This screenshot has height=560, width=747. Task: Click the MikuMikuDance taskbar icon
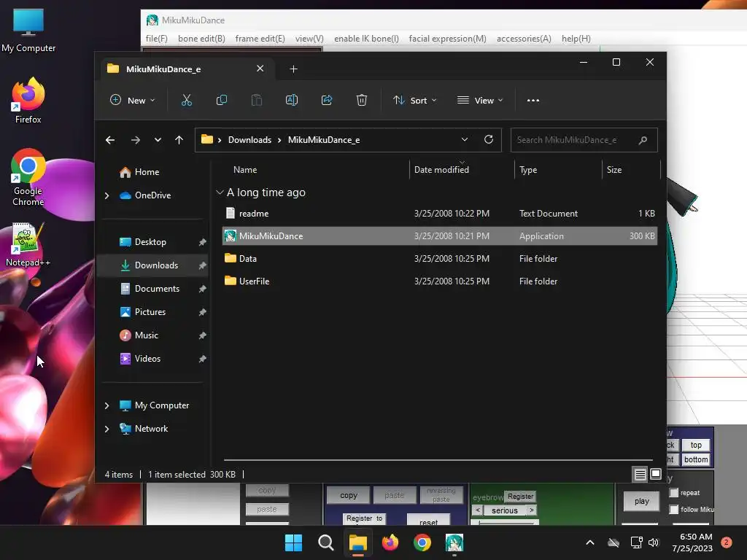(x=454, y=542)
